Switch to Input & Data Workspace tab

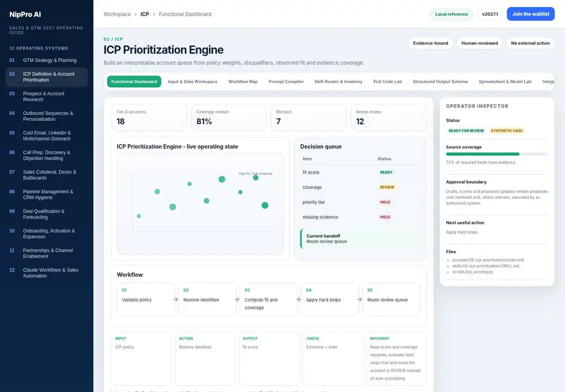tap(193, 81)
